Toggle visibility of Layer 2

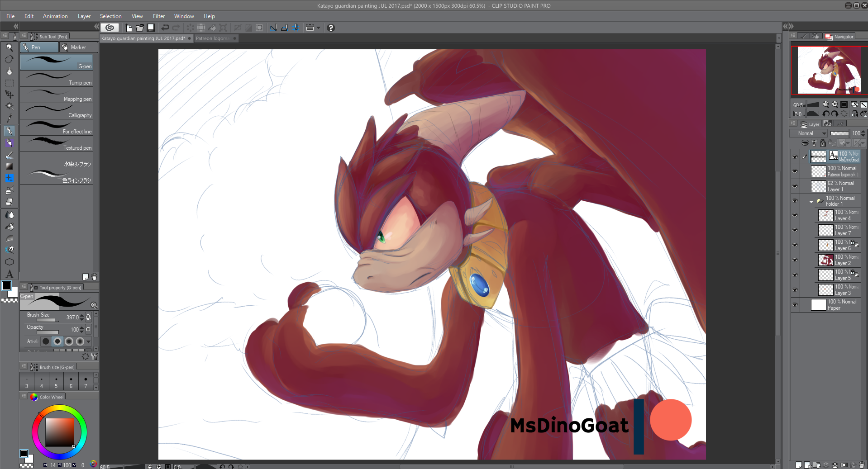pos(795,260)
